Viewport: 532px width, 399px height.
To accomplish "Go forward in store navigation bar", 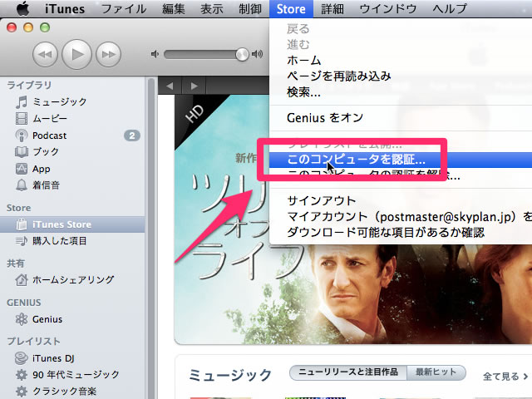I will (x=194, y=86).
